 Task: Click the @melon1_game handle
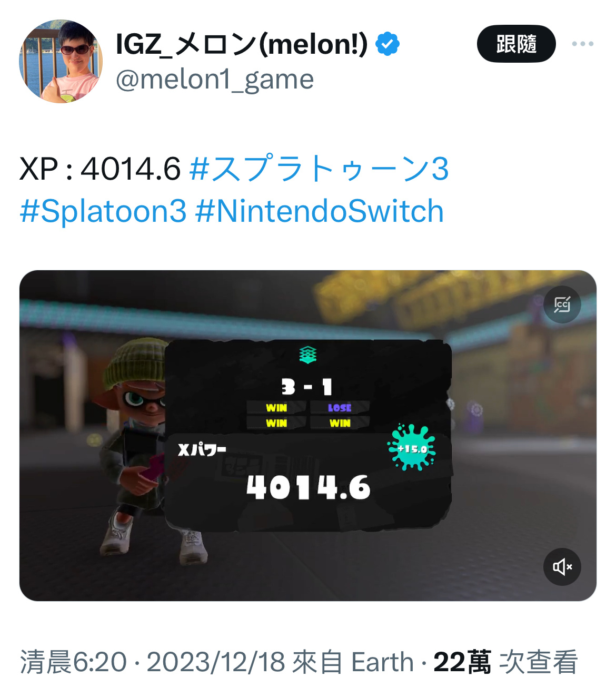click(215, 80)
